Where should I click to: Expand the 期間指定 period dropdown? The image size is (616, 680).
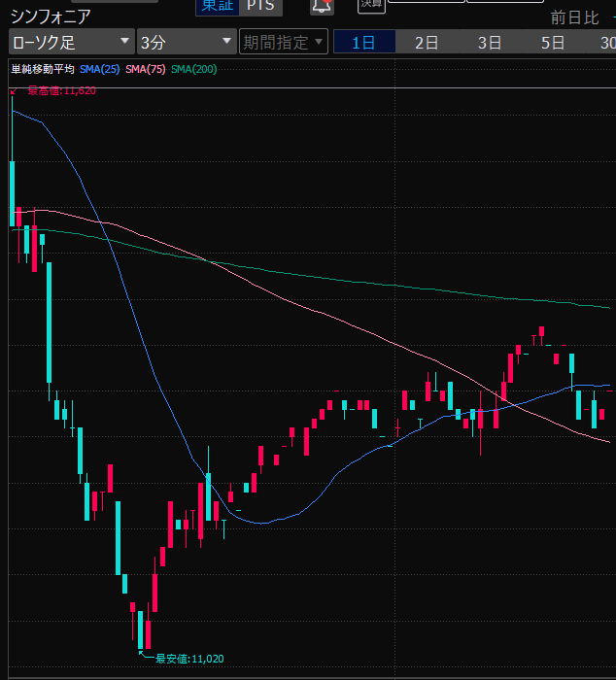coord(283,42)
